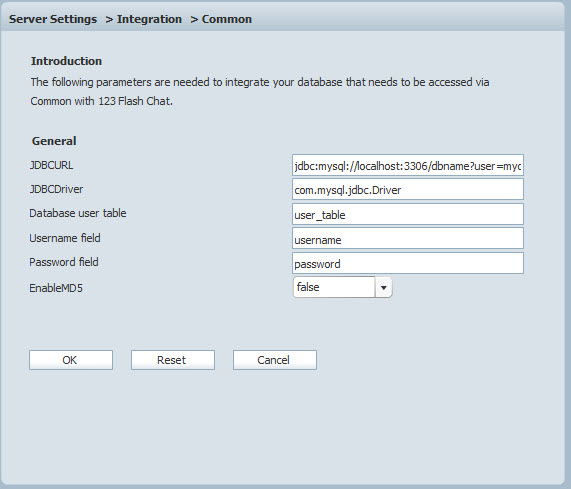
Task: Click the JDBCDriver label
Action: (x=56, y=189)
